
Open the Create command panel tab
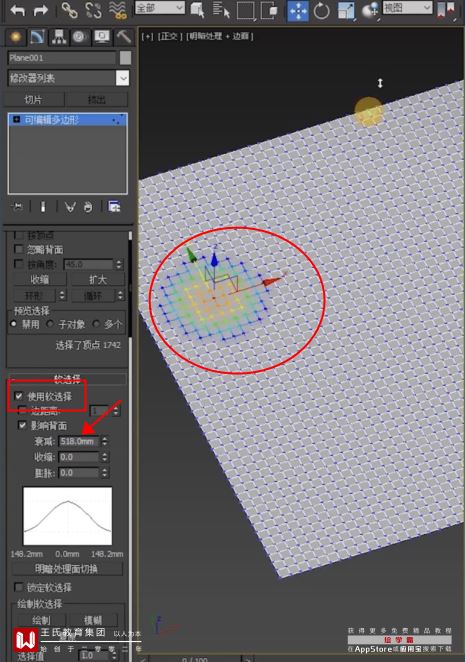pyautogui.click(x=16, y=37)
